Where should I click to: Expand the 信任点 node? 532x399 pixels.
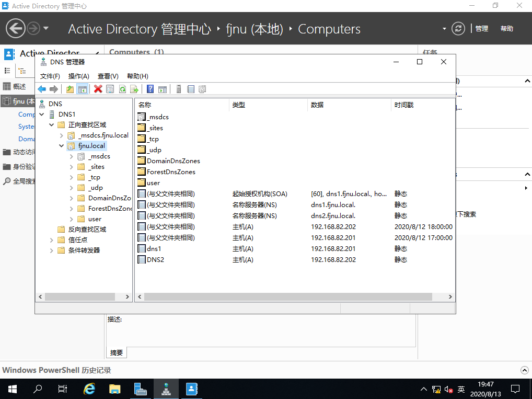click(x=52, y=240)
